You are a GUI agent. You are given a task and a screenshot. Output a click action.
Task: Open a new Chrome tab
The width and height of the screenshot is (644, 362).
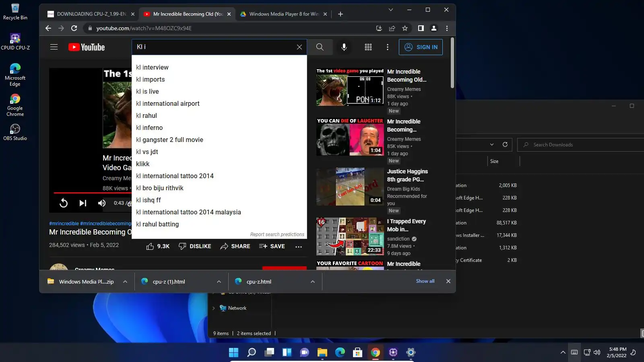341,14
